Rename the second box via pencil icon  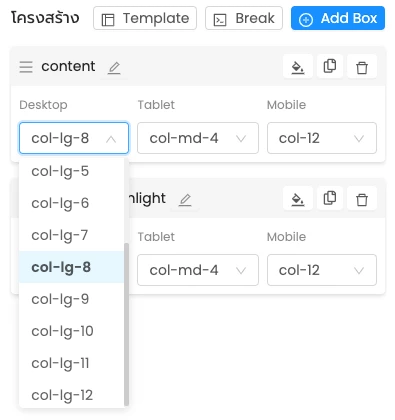185,200
